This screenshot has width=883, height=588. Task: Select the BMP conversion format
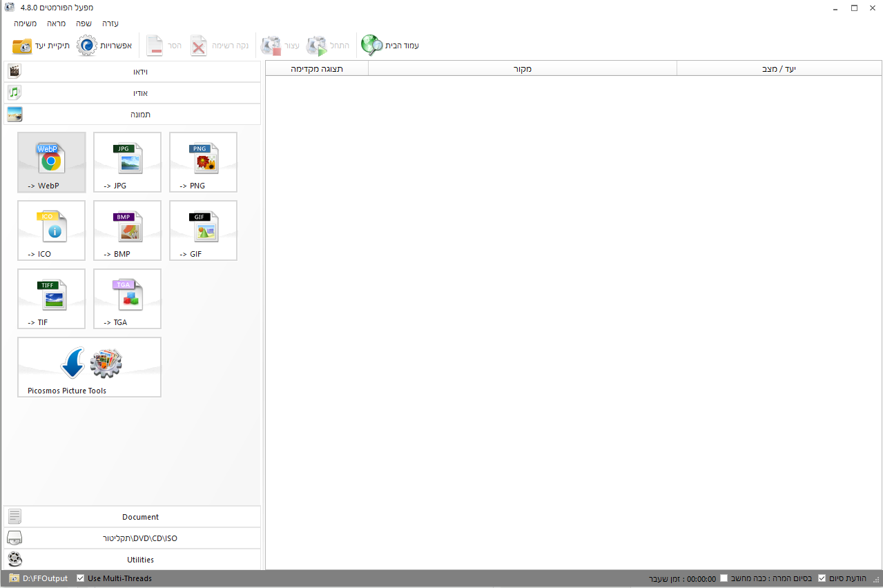coord(128,231)
